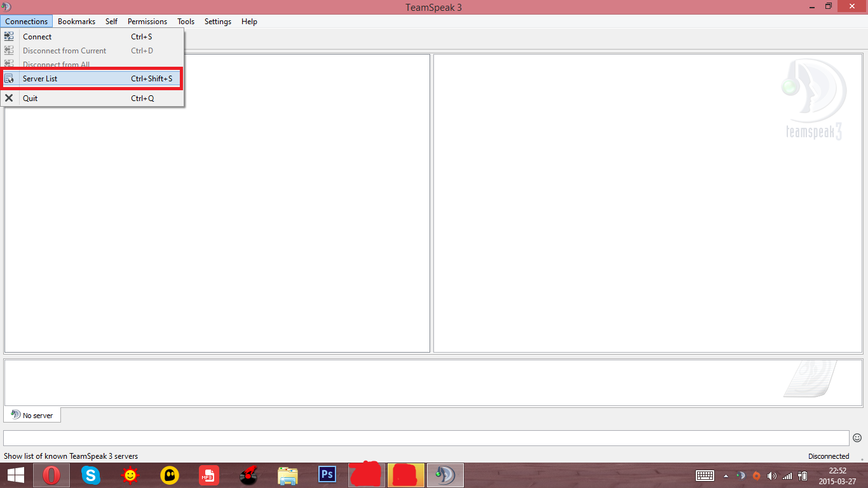This screenshot has height=488, width=868.
Task: Click the TeamSpeak system tray icon
Action: pyautogui.click(x=741, y=475)
